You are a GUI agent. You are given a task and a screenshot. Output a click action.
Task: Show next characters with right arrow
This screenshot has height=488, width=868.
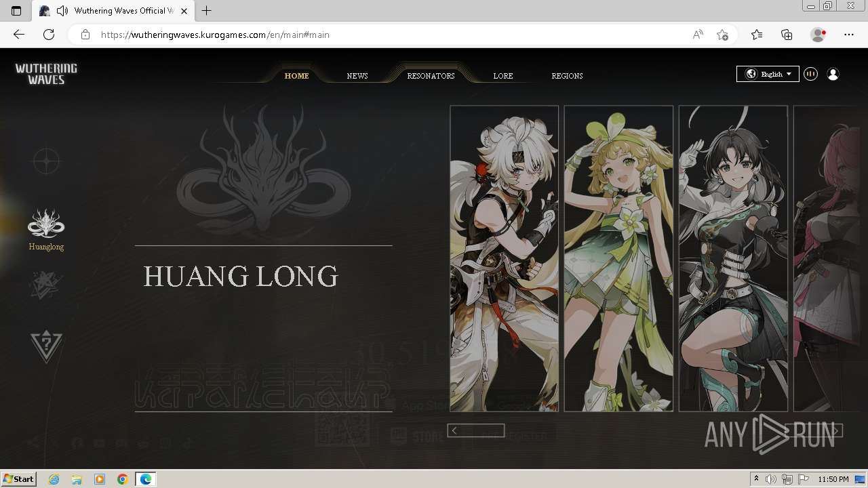click(836, 430)
